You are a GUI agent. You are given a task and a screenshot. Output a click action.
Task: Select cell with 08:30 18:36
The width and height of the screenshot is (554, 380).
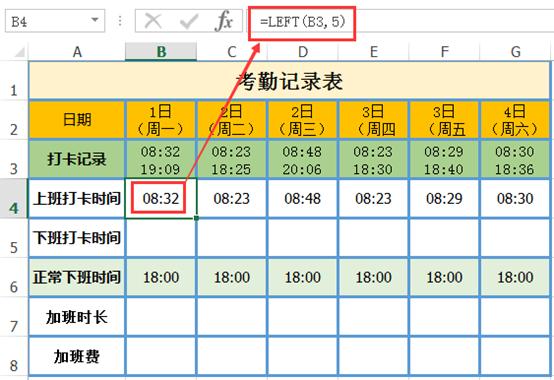click(515, 159)
